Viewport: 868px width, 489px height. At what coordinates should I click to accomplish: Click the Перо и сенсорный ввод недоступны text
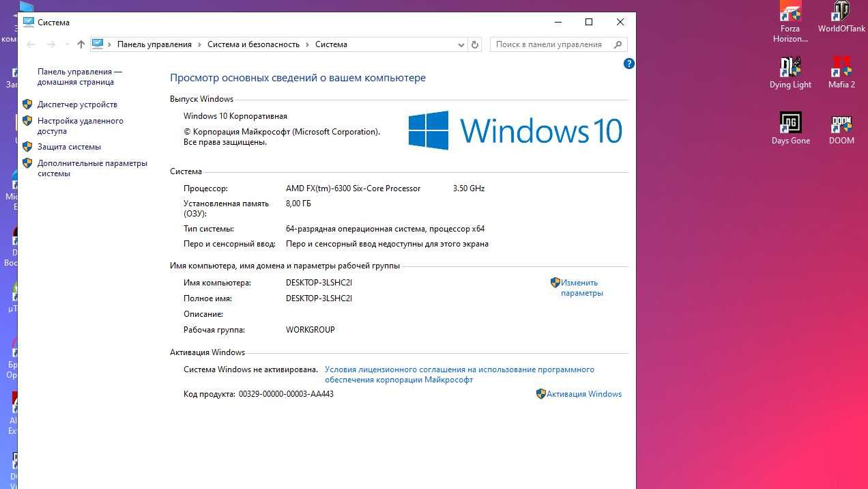[387, 244]
